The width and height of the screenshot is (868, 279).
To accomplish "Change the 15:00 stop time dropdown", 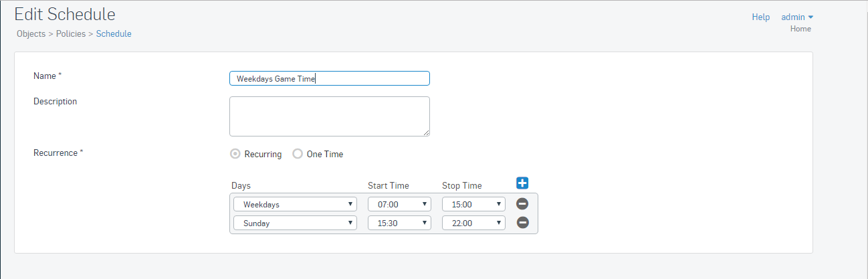I will point(473,204).
